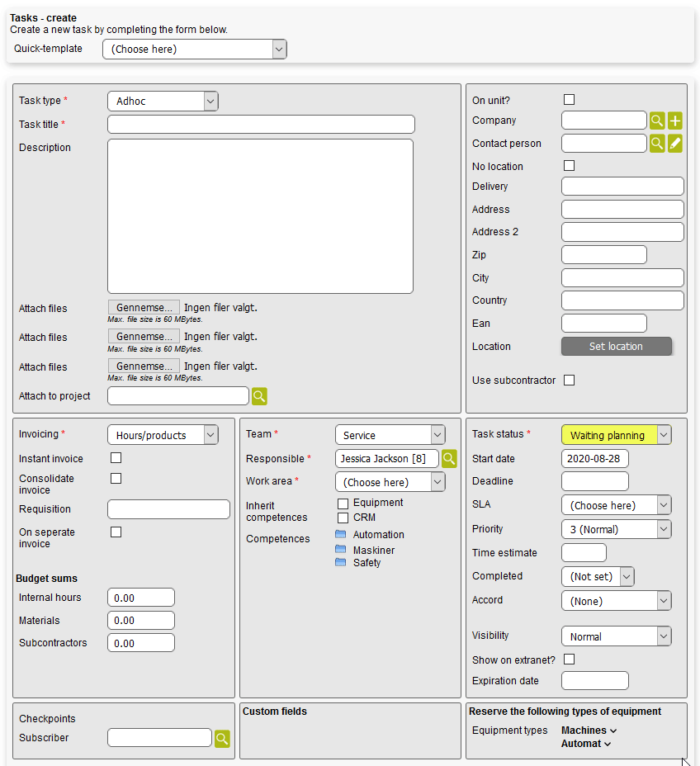Click into the Task title field

[261, 125]
